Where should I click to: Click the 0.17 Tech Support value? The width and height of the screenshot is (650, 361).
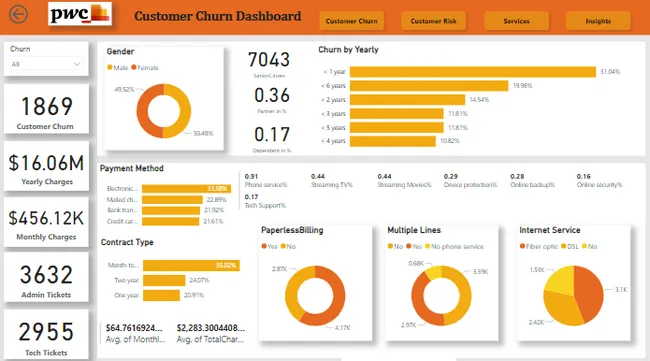(252, 197)
